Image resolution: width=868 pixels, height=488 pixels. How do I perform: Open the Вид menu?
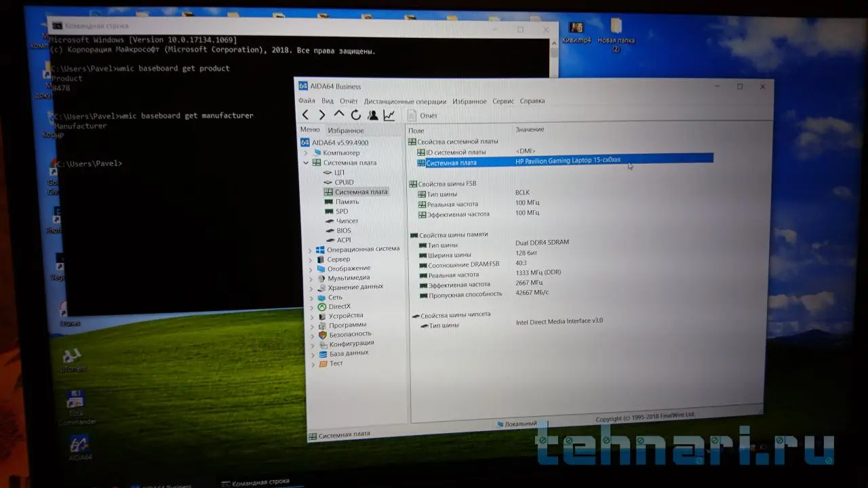coord(328,101)
